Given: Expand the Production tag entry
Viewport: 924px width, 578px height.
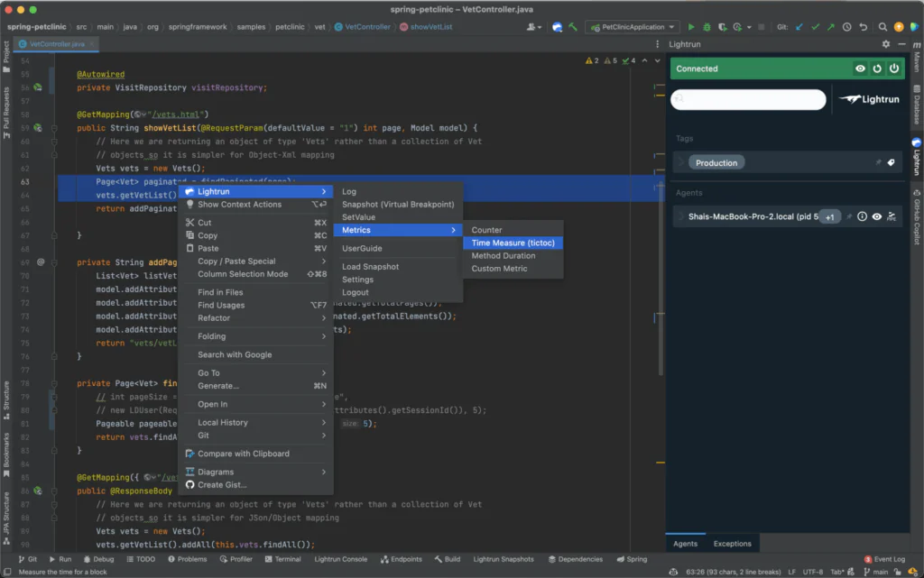Looking at the screenshot, I should pos(680,162).
